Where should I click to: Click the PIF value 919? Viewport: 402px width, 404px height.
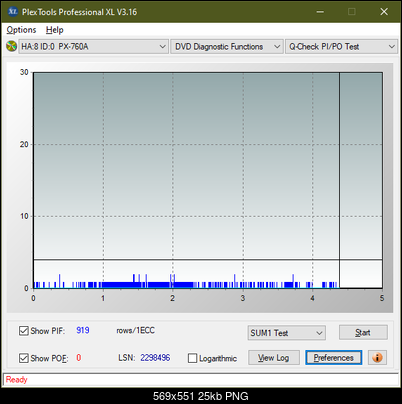tap(83, 330)
